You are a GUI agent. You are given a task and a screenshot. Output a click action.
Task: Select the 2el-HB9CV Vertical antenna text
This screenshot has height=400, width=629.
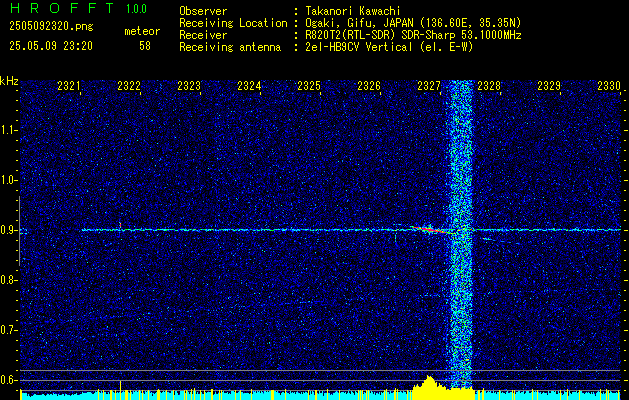pos(389,47)
